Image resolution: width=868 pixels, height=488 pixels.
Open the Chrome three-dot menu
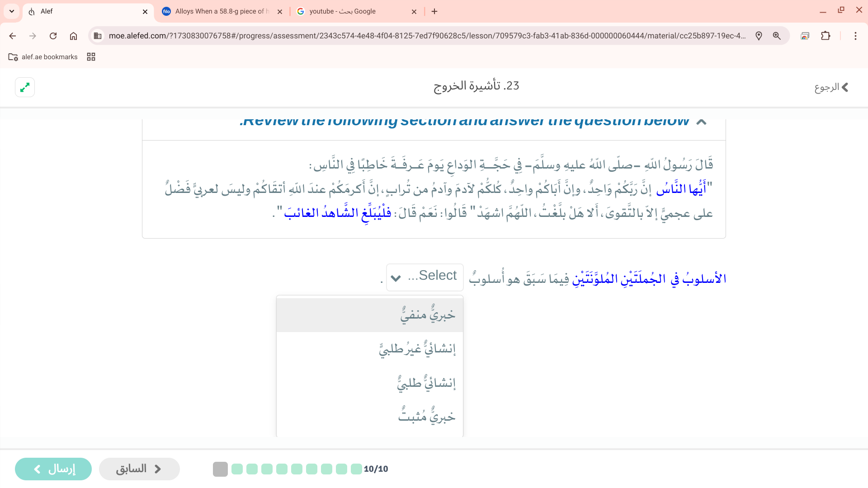coord(855,36)
